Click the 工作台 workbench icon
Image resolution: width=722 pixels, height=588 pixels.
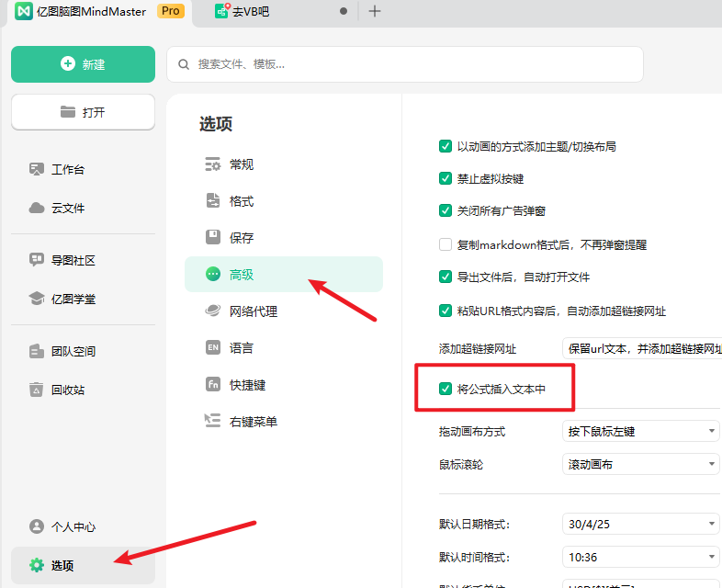click(x=37, y=169)
